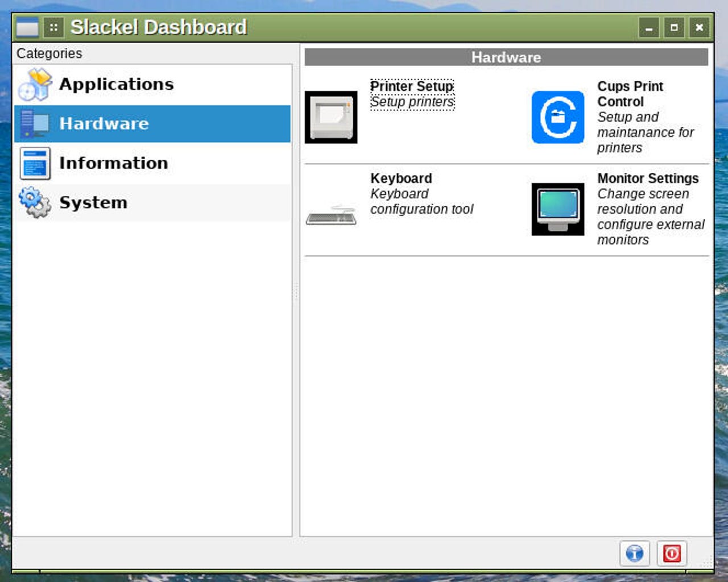Click the Hardware category computer icon

tap(35, 124)
